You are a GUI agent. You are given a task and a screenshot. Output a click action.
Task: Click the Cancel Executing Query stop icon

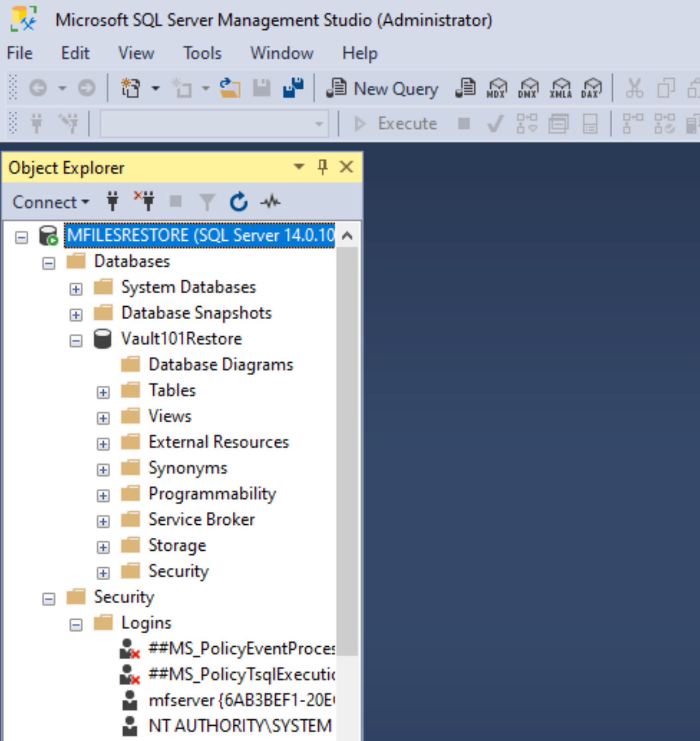(464, 123)
